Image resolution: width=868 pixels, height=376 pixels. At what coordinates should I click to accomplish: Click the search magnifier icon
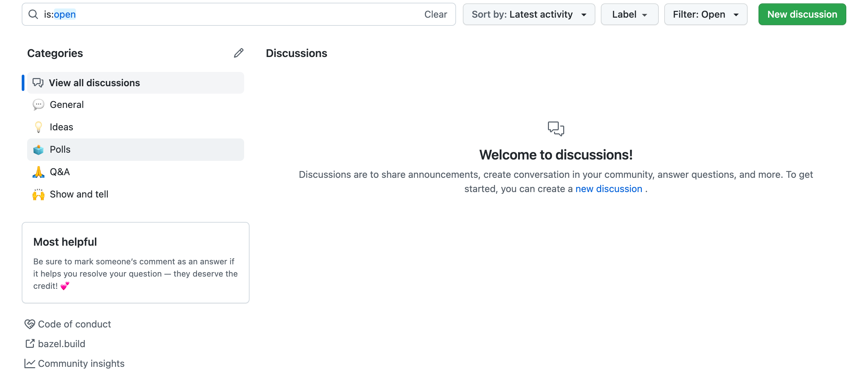pyautogui.click(x=33, y=14)
